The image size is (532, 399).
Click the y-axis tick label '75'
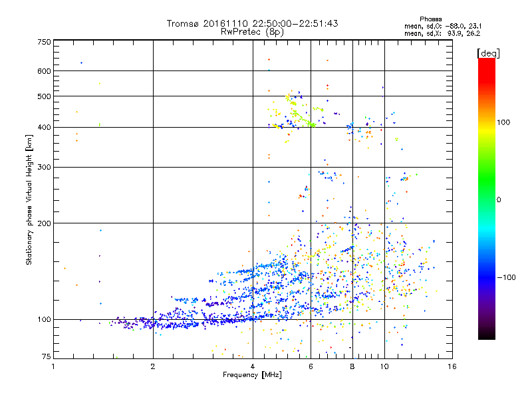47,356
